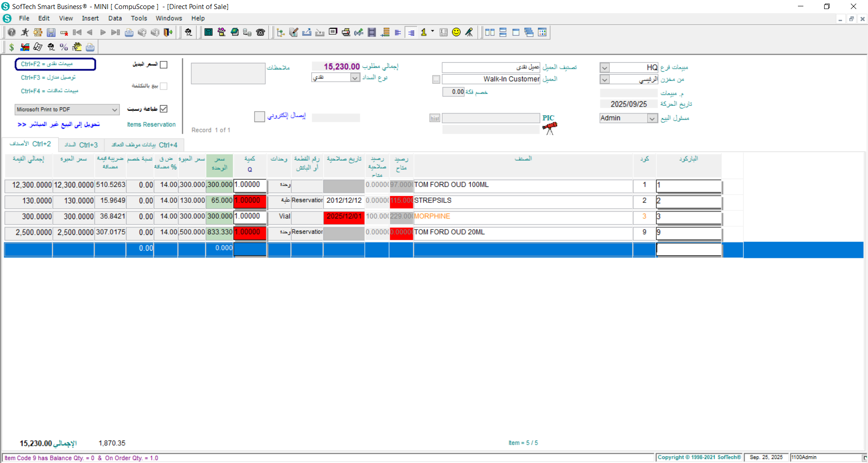Open the smiley face toolbar icon
Screen dimensions: 868x463
pyautogui.click(x=456, y=32)
